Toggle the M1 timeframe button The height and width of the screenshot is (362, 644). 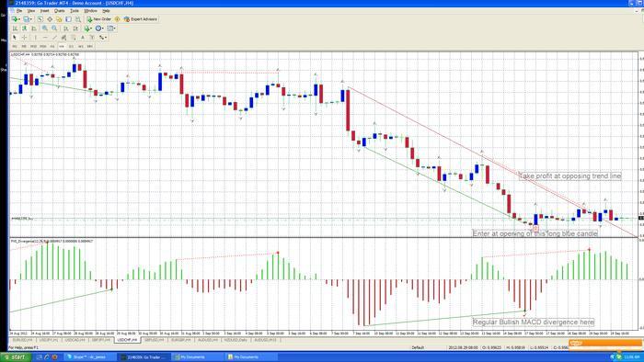click(15, 46)
